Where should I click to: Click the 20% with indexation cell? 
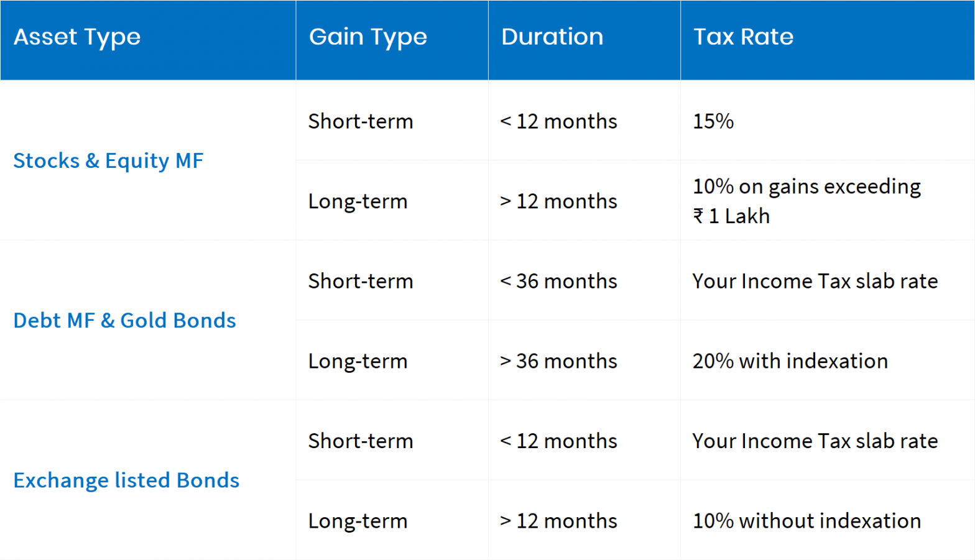(790, 361)
